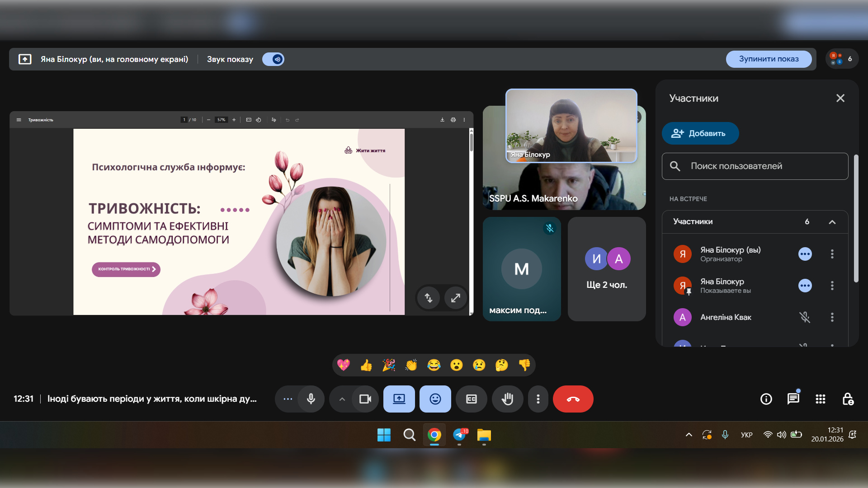Click the raise hand icon

click(x=507, y=399)
